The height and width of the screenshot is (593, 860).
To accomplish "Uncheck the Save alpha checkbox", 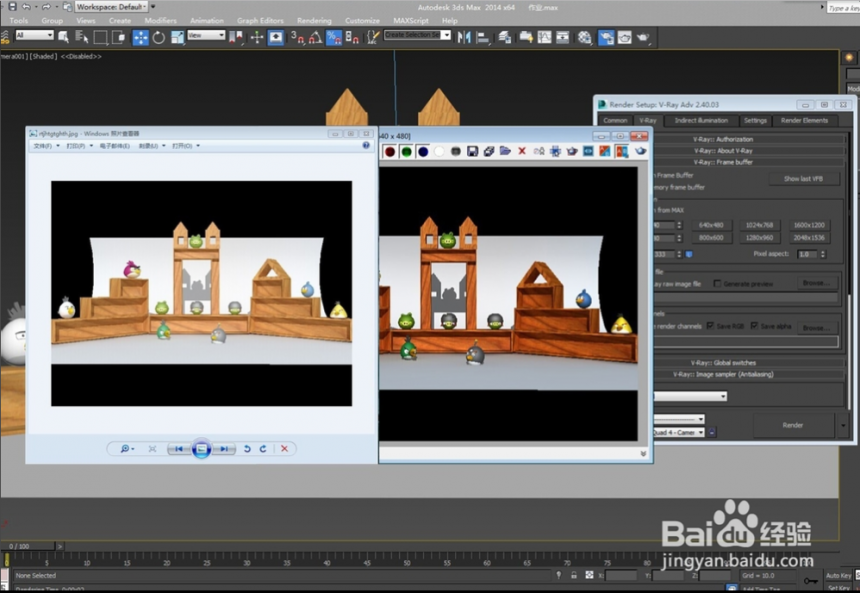I will point(754,326).
